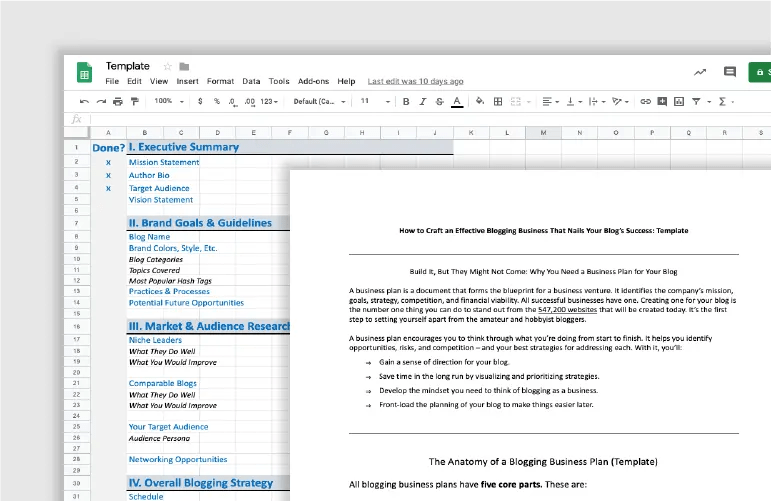Expand merge cells options arrow
The height and width of the screenshot is (501, 771).
click(529, 102)
